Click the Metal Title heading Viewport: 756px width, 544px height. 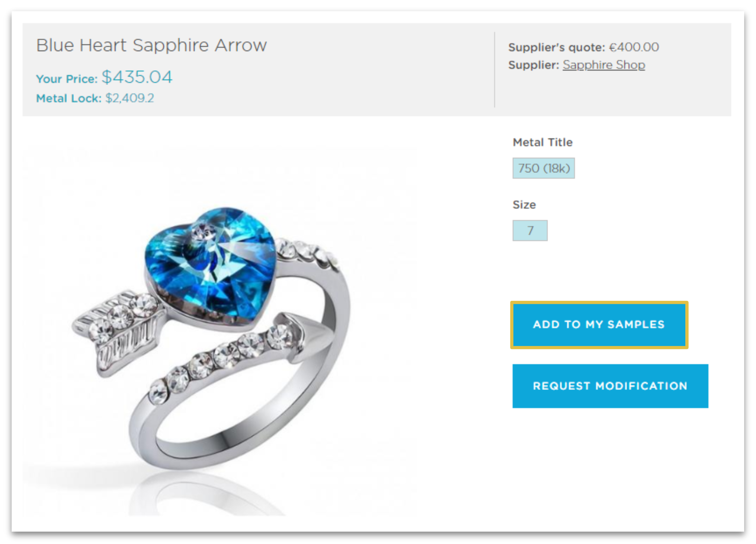click(542, 142)
